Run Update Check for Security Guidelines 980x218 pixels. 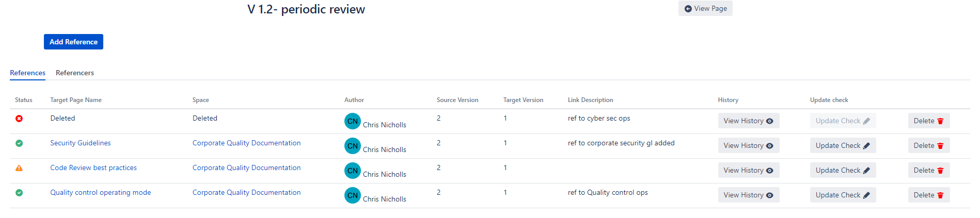click(843, 145)
